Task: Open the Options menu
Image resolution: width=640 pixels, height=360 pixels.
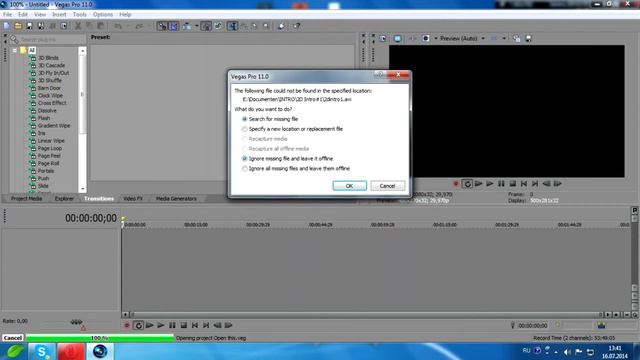Action: tap(103, 14)
